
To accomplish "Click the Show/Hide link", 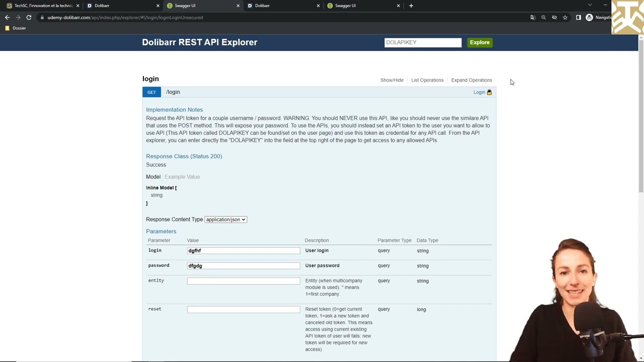I will pyautogui.click(x=392, y=80).
